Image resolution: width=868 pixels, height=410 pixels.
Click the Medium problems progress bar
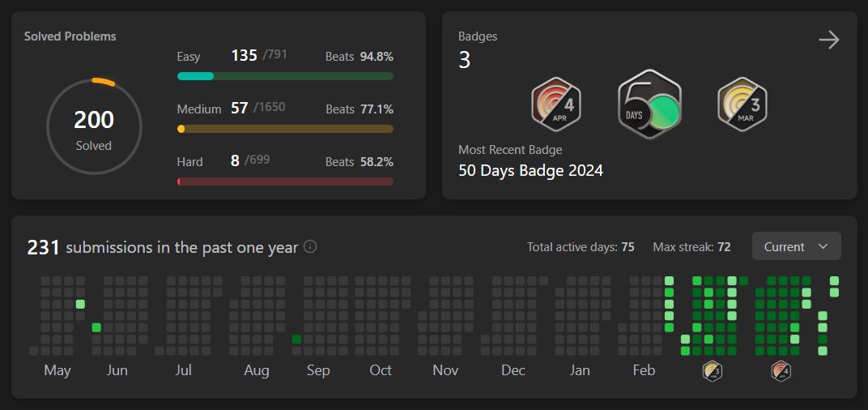click(x=285, y=129)
